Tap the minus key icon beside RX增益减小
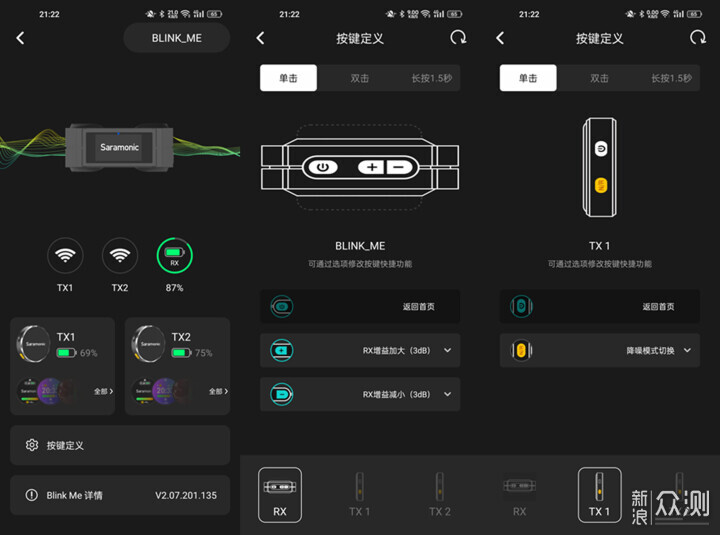The width and height of the screenshot is (720, 535). pyautogui.click(x=281, y=394)
